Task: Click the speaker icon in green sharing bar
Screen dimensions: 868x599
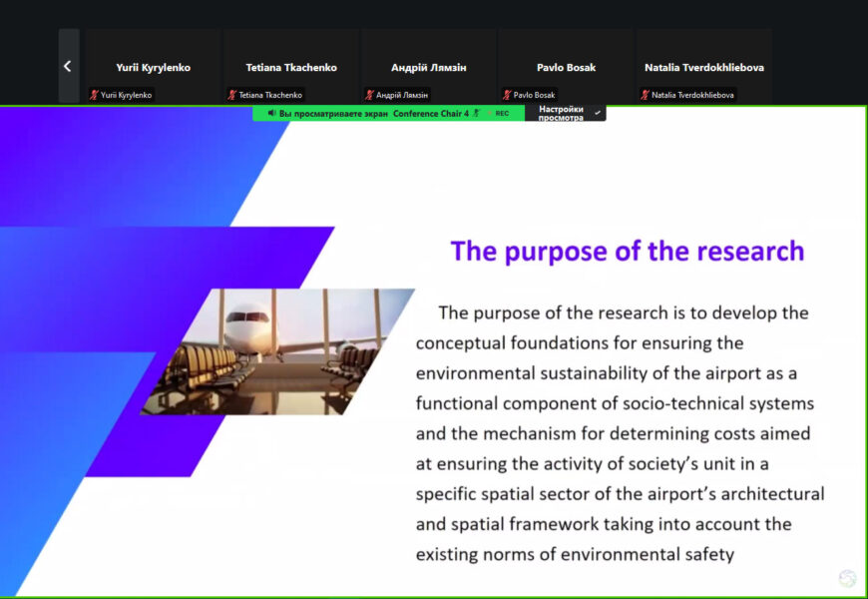Action: (271, 114)
